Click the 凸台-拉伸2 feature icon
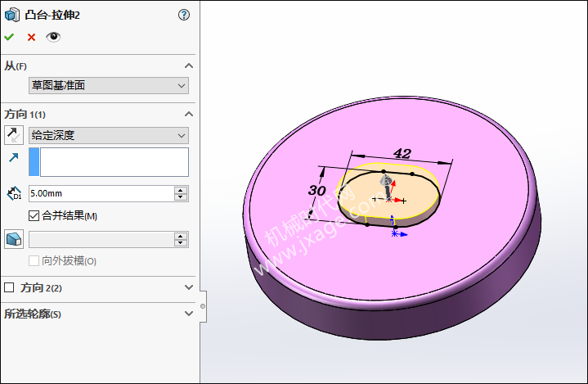Screen dimensions: 588x384 pos(12,15)
